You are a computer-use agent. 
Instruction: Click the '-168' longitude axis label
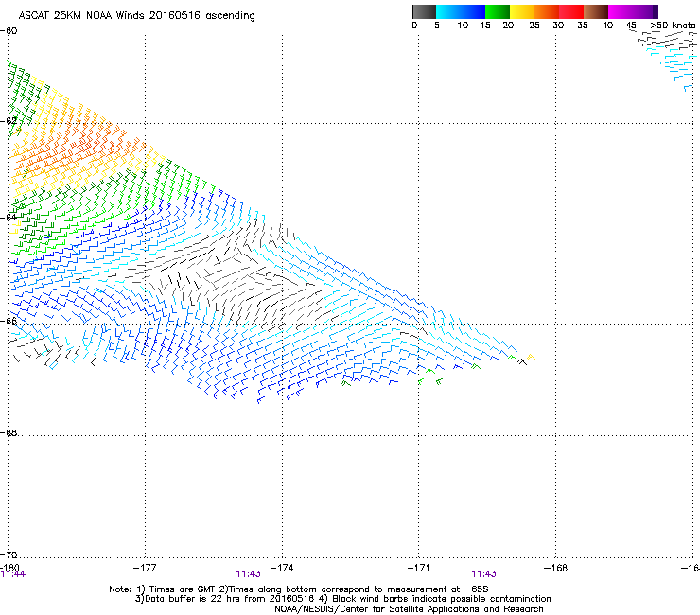point(555,568)
